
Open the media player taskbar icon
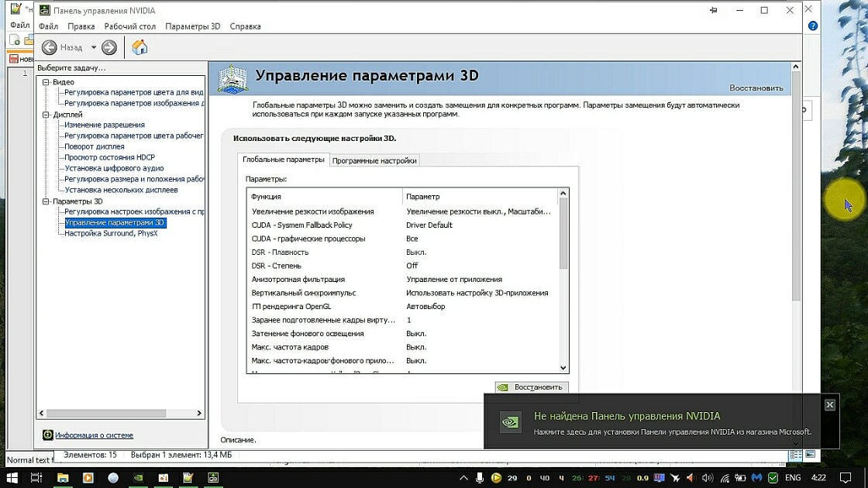click(88, 477)
